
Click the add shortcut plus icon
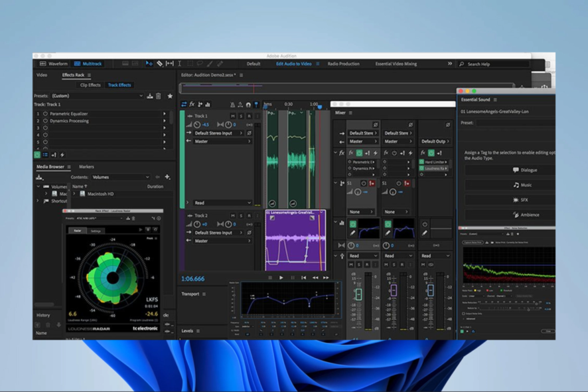click(x=167, y=177)
